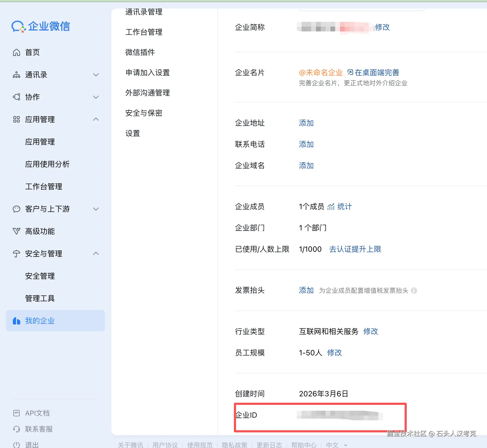This screenshot has width=487, height=448.
Task: Open 用户协议 footer link
Action: 165,445
